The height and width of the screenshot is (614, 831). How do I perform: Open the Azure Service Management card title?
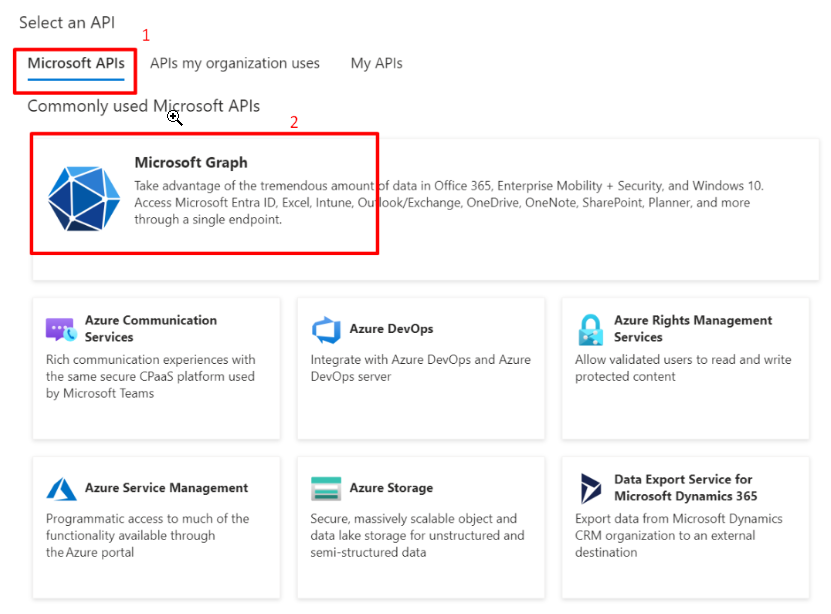point(166,488)
